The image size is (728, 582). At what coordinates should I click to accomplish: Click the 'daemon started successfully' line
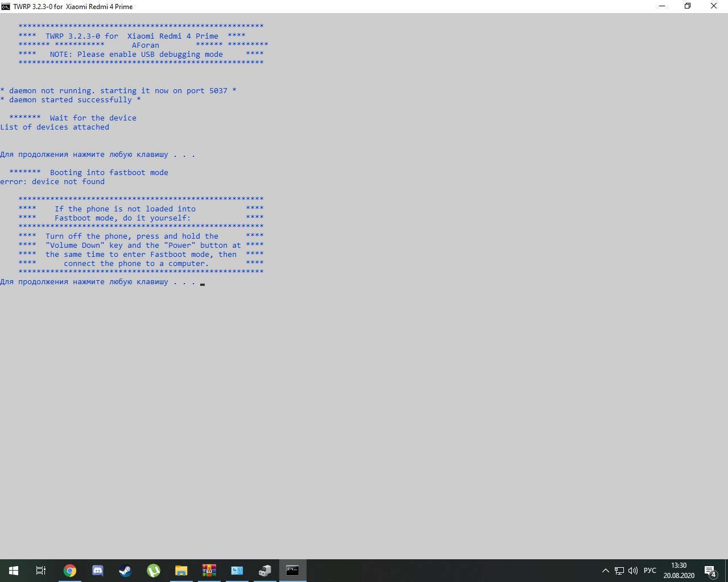(x=71, y=100)
